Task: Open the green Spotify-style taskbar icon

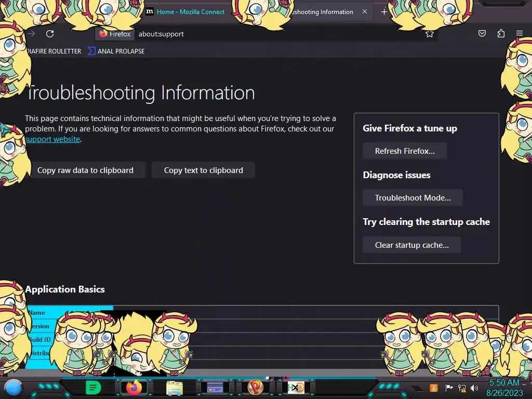Action: tap(93, 388)
